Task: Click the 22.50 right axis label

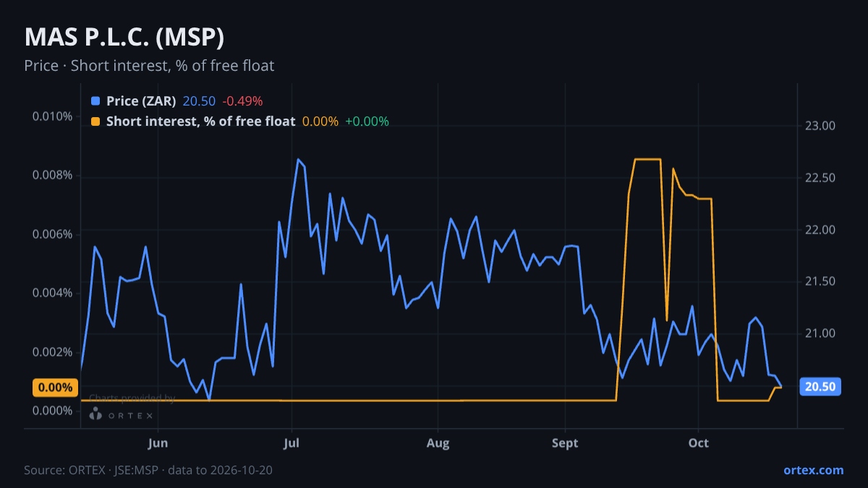Action: (820, 178)
